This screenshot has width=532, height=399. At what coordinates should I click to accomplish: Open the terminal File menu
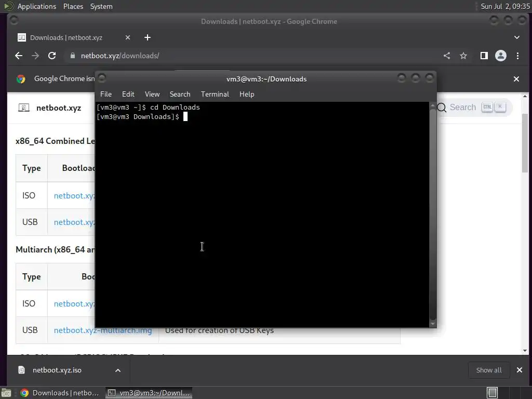[x=106, y=95]
